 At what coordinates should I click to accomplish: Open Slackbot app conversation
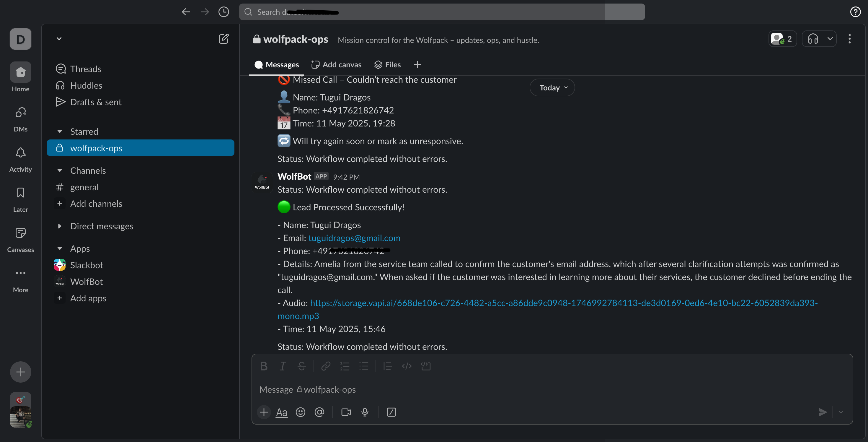pyautogui.click(x=140, y=265)
